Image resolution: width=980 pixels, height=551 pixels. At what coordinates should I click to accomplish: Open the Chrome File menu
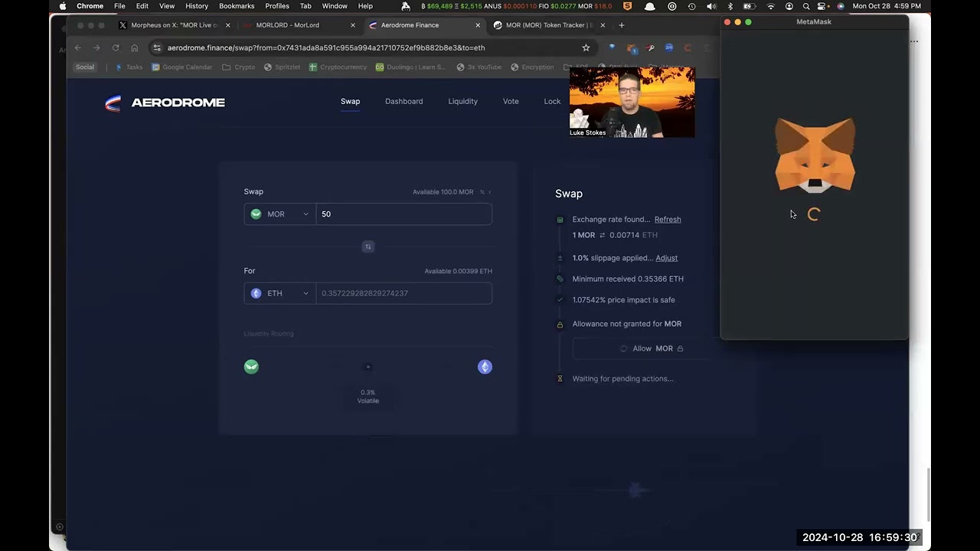coord(119,6)
